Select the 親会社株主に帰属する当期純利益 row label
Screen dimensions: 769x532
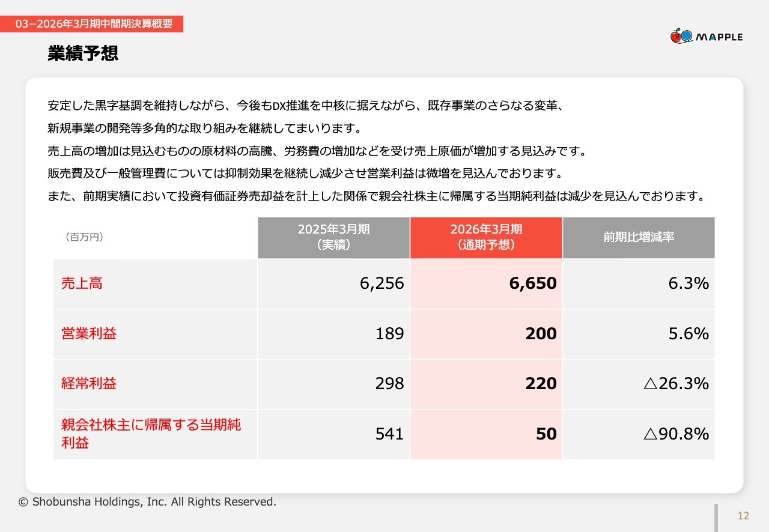click(x=151, y=434)
